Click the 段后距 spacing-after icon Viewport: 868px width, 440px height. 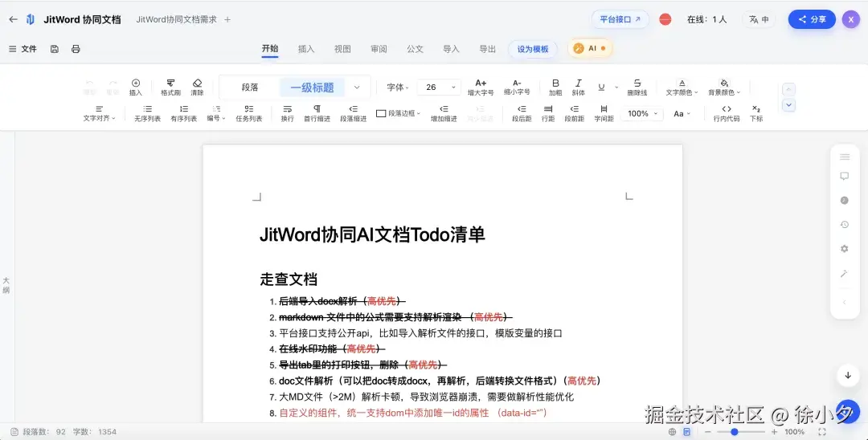pos(522,112)
